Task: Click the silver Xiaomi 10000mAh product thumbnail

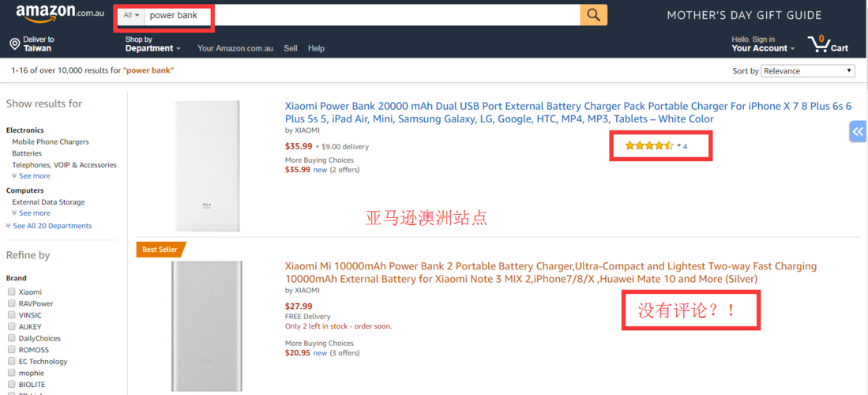Action: pyautogui.click(x=206, y=326)
